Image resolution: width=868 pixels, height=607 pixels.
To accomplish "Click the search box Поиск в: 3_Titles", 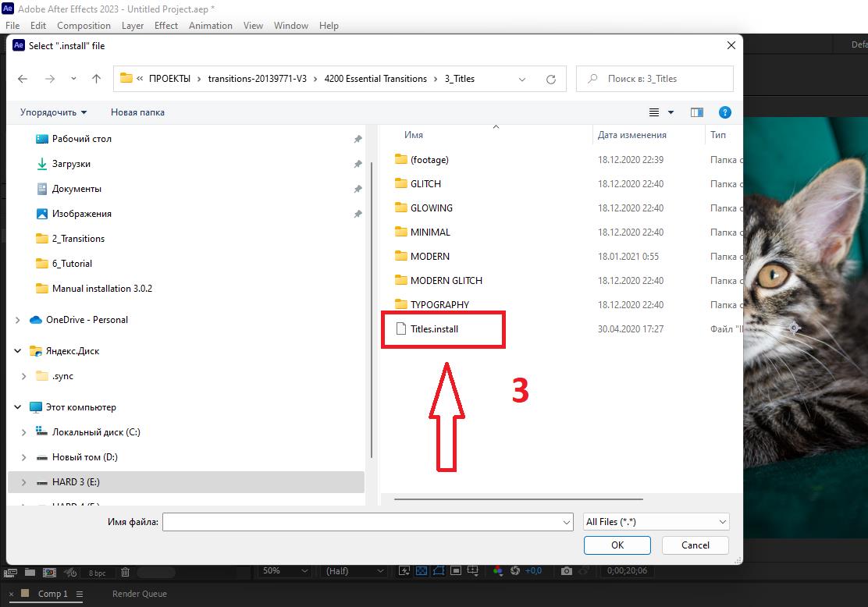I will [x=655, y=79].
